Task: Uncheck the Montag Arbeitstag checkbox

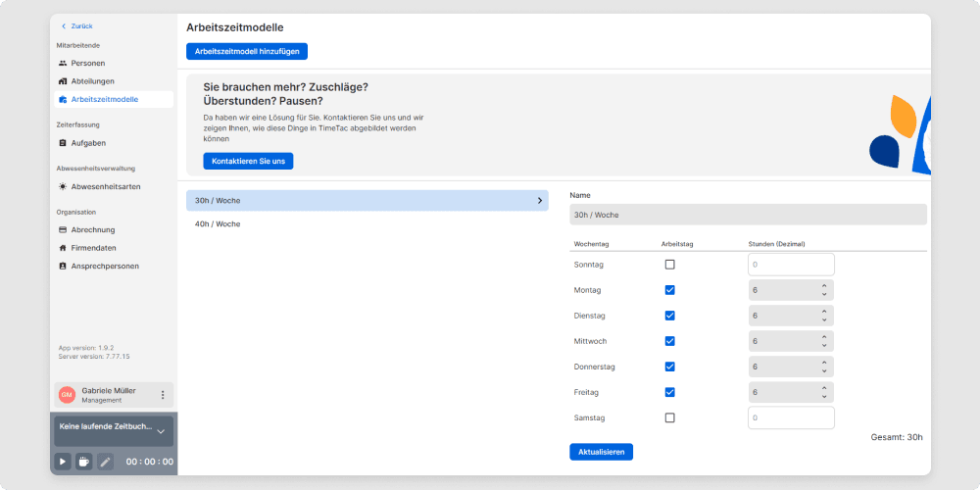Action: [670, 290]
